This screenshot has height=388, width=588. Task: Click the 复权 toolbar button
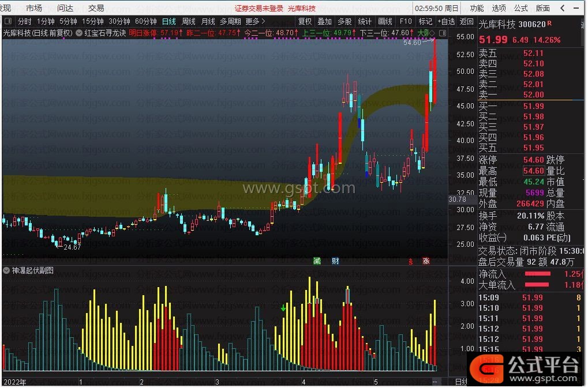click(305, 22)
